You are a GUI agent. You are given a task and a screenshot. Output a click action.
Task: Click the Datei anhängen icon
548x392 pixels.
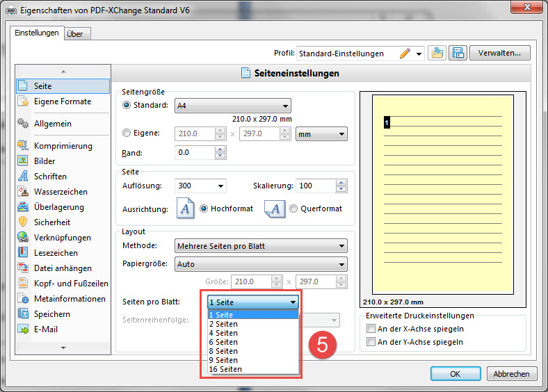pos(23,268)
